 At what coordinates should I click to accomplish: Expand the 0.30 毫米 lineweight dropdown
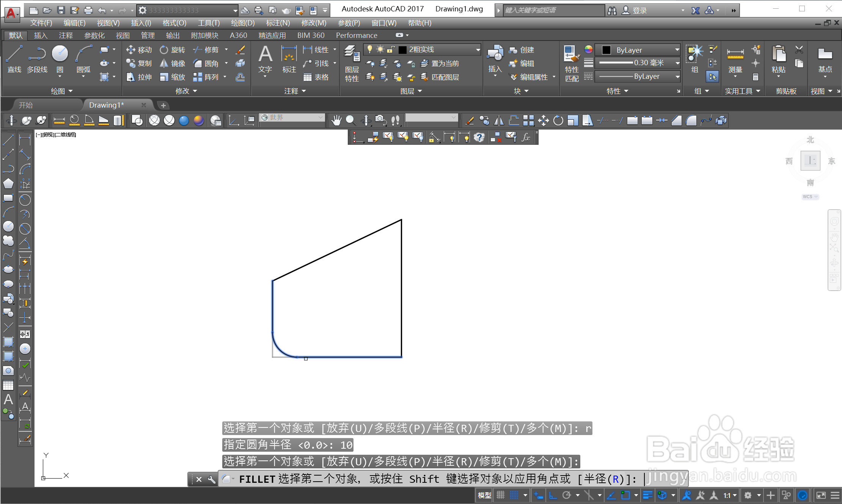click(677, 63)
